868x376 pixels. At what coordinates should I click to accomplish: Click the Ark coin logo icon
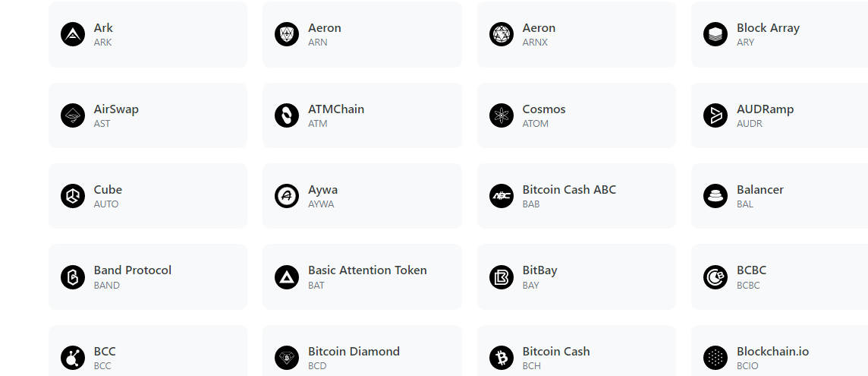(x=73, y=34)
